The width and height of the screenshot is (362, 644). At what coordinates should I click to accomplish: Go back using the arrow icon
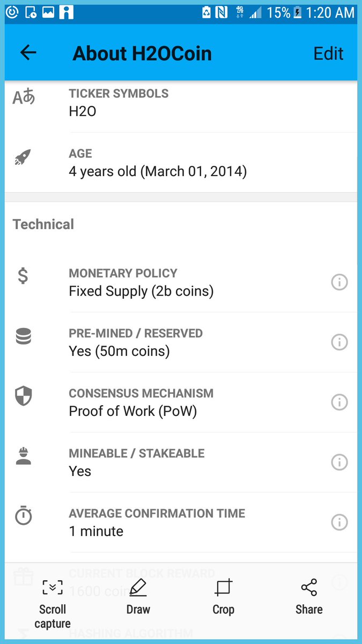click(x=28, y=53)
